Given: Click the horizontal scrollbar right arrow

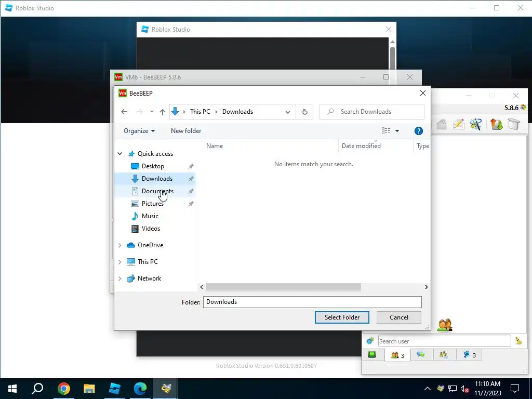Looking at the screenshot, I should pyautogui.click(x=426, y=287).
